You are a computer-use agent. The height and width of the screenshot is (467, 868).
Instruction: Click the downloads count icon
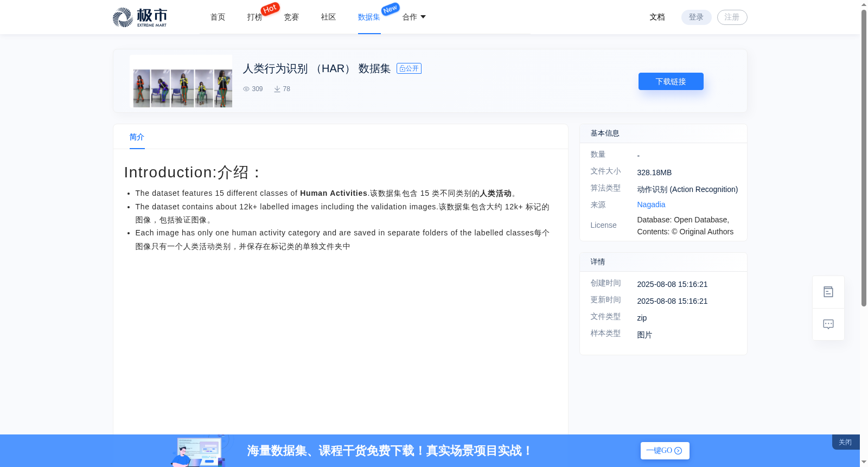(277, 89)
